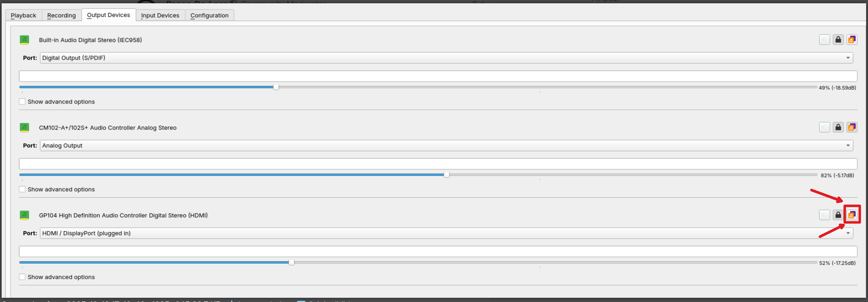Click the green sound card icon for GP104
This screenshot has width=868, height=302.
(x=24, y=215)
